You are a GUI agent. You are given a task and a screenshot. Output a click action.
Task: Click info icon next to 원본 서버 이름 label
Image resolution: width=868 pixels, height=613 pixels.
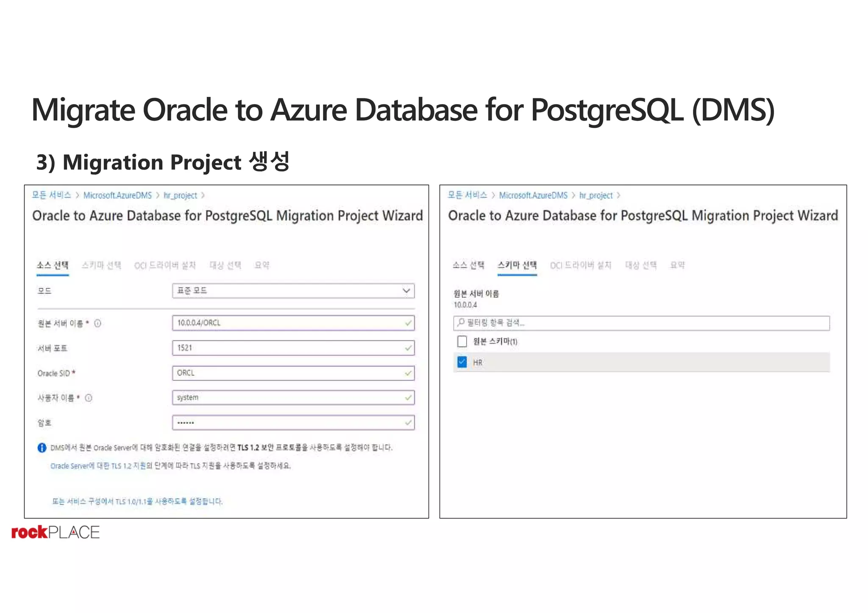click(x=97, y=324)
